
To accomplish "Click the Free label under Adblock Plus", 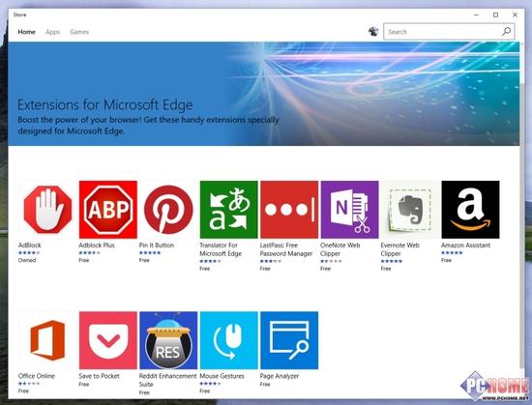I will coord(84,260).
